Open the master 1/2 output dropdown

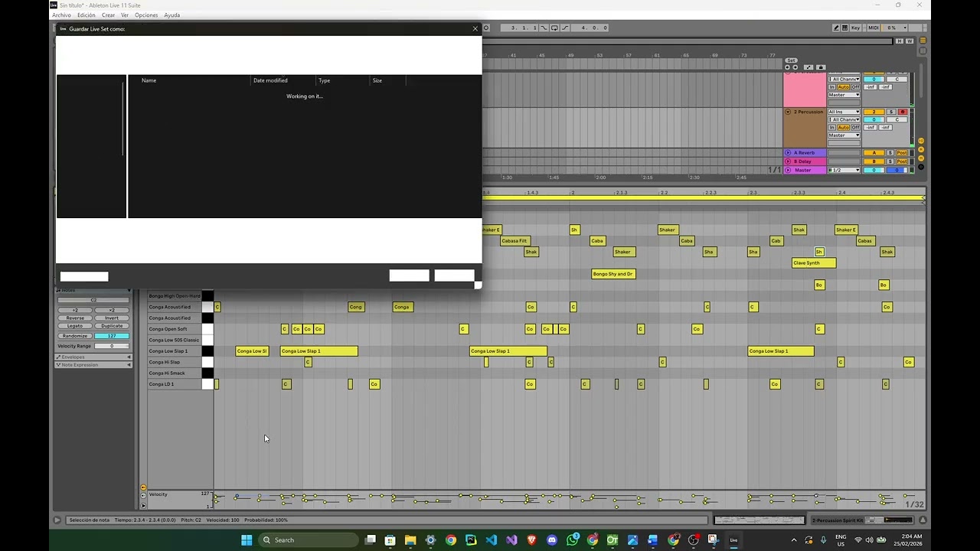click(x=844, y=170)
